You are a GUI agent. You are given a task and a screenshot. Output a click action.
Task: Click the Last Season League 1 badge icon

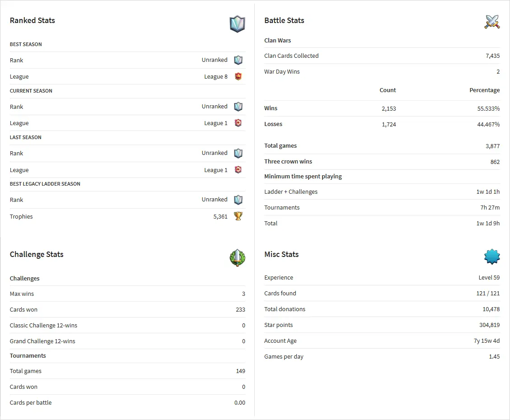point(238,170)
